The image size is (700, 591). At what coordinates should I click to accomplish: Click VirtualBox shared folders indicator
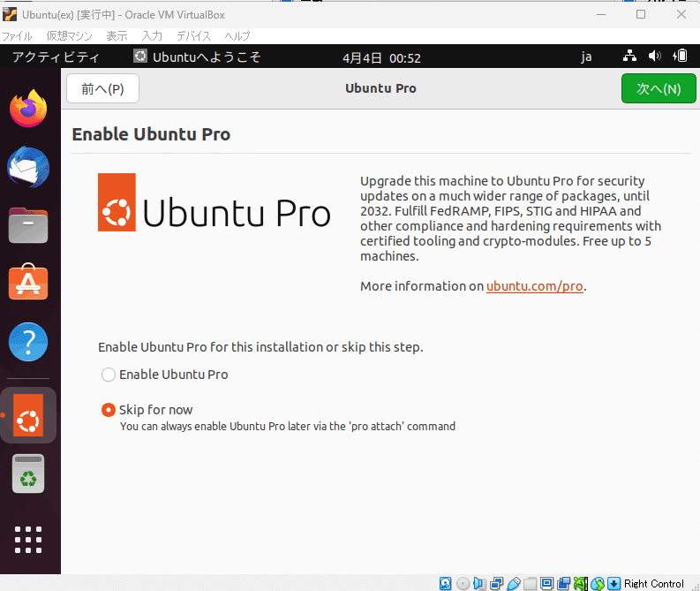[x=530, y=583]
